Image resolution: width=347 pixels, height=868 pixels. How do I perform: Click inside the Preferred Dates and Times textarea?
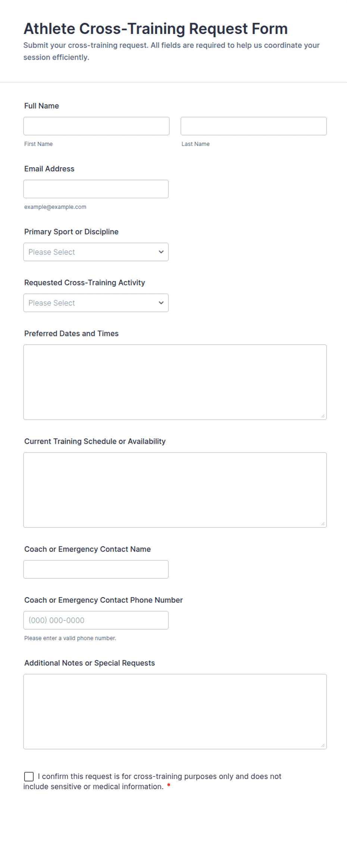point(175,382)
